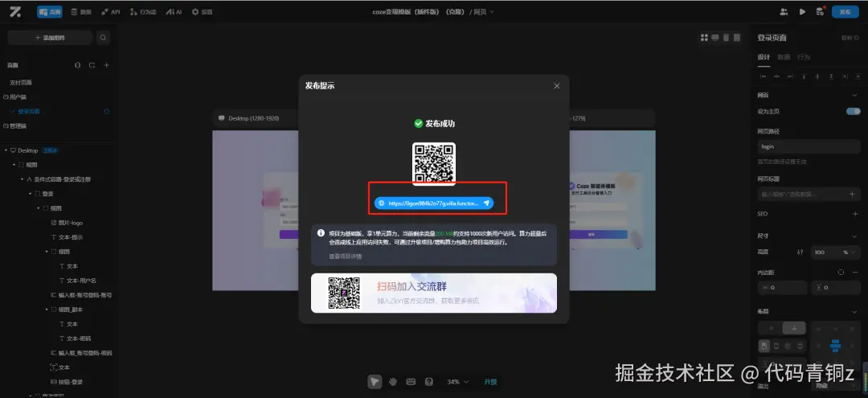Click the QR code under 发布成功

point(434,163)
